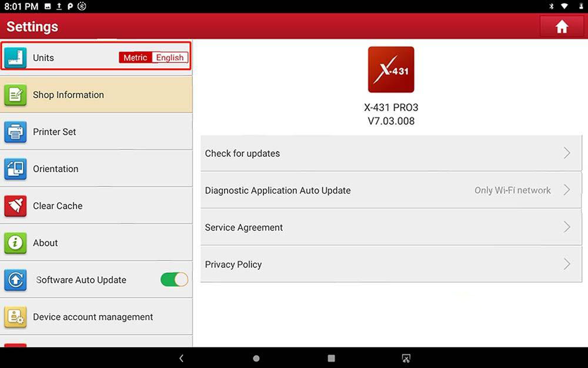Expand Service Agreement chevron arrow
Image resolution: width=588 pixels, height=368 pixels.
(x=567, y=227)
